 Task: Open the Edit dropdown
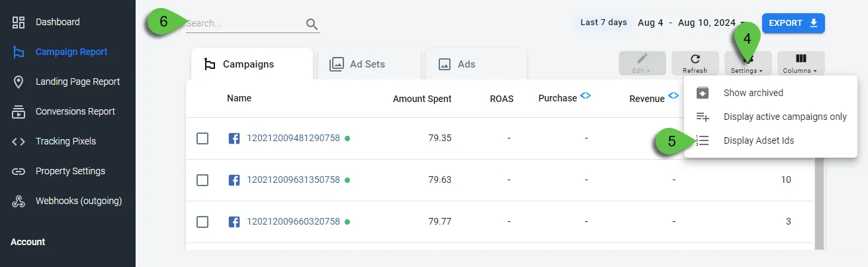(642, 64)
